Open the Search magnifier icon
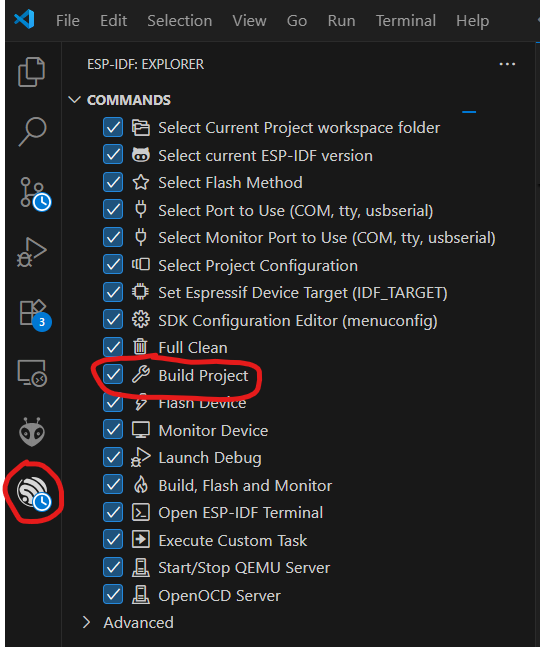The image size is (540, 647). 32,132
